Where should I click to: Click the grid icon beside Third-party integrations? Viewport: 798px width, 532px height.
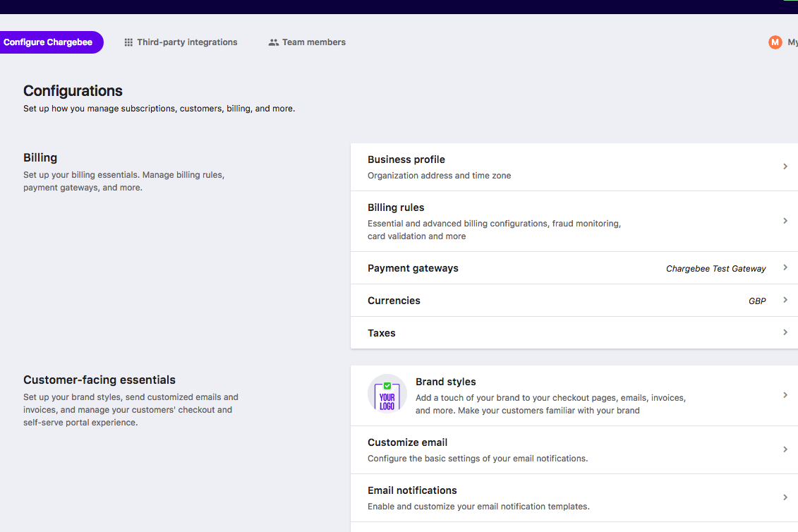(x=128, y=42)
